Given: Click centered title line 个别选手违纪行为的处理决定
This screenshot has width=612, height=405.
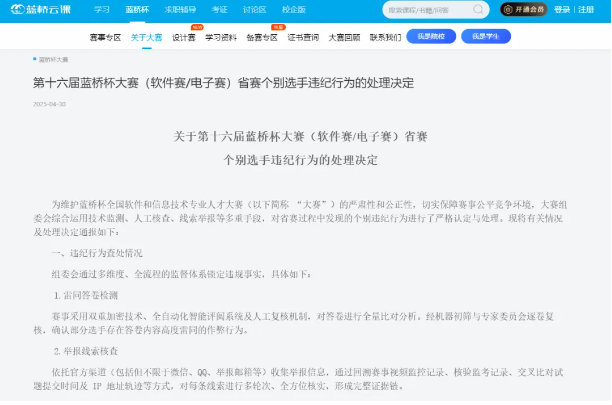Looking at the screenshot, I should (301, 160).
